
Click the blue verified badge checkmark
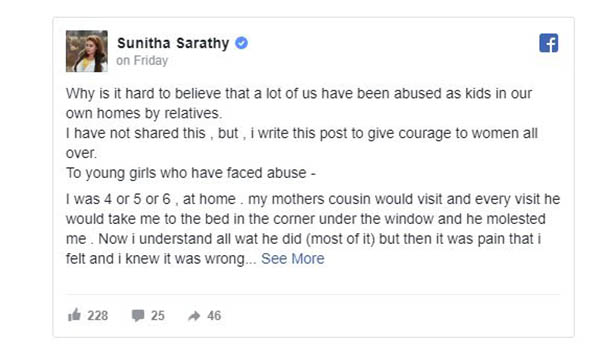tap(241, 43)
